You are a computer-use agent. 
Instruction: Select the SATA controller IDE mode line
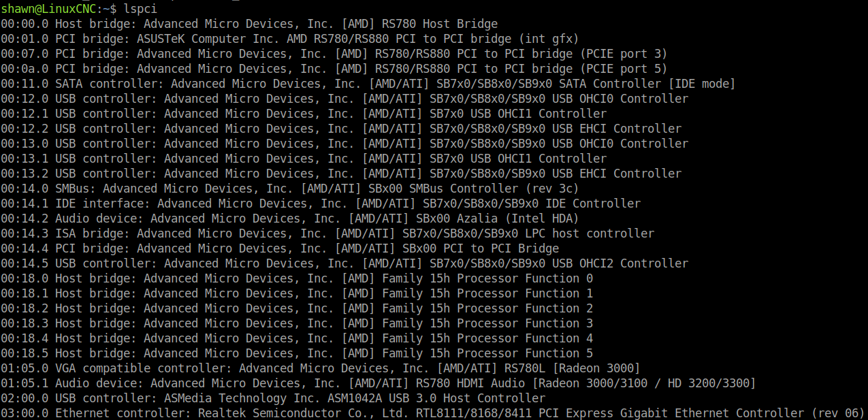click(368, 84)
